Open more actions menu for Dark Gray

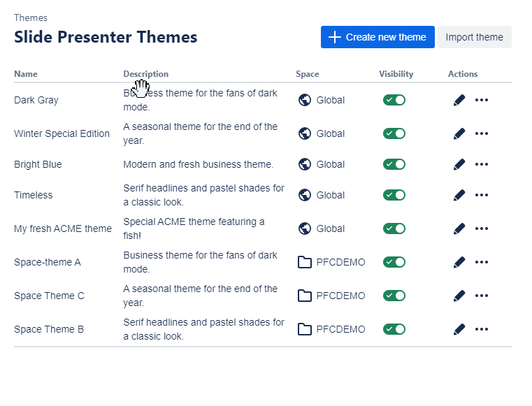pos(482,100)
